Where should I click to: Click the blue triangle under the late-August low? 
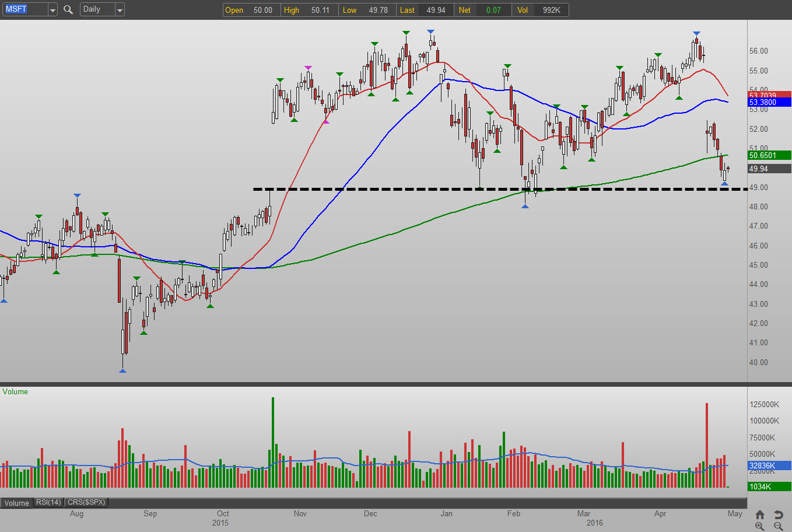122,370
